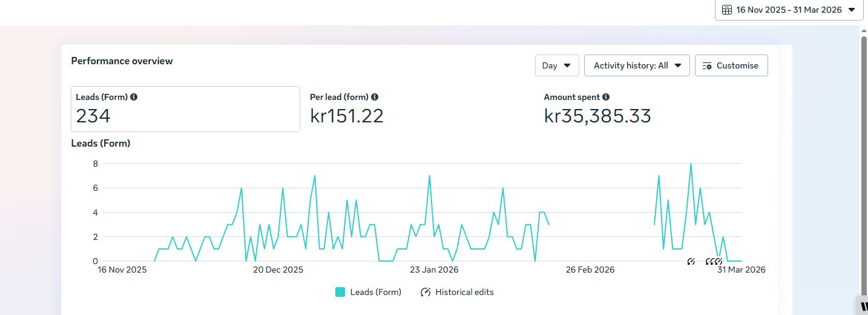Click the Historical edits gauge icon in the legend

(x=426, y=292)
